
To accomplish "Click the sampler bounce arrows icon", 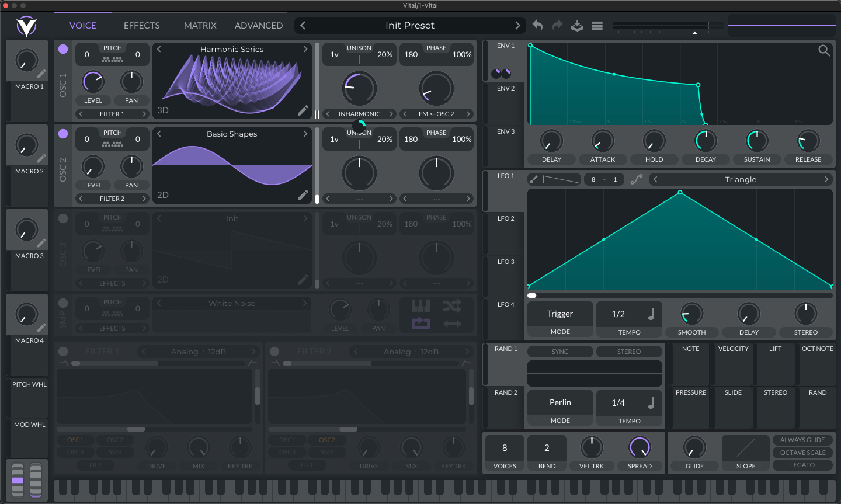I will click(x=452, y=323).
